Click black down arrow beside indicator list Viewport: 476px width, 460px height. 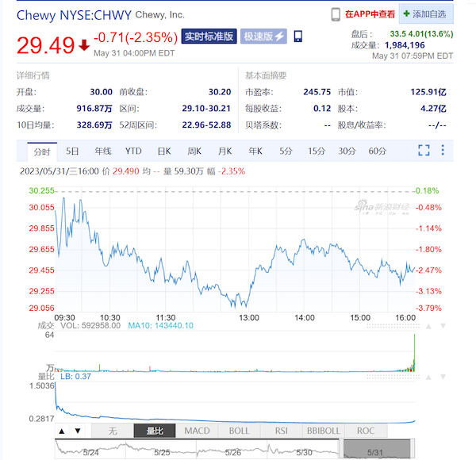pos(78,431)
